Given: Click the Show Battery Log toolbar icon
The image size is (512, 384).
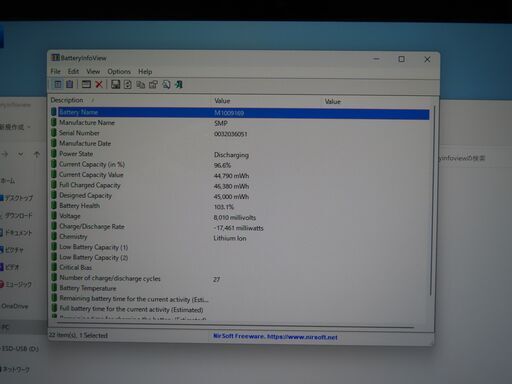Looking at the screenshot, I should coord(69,84).
